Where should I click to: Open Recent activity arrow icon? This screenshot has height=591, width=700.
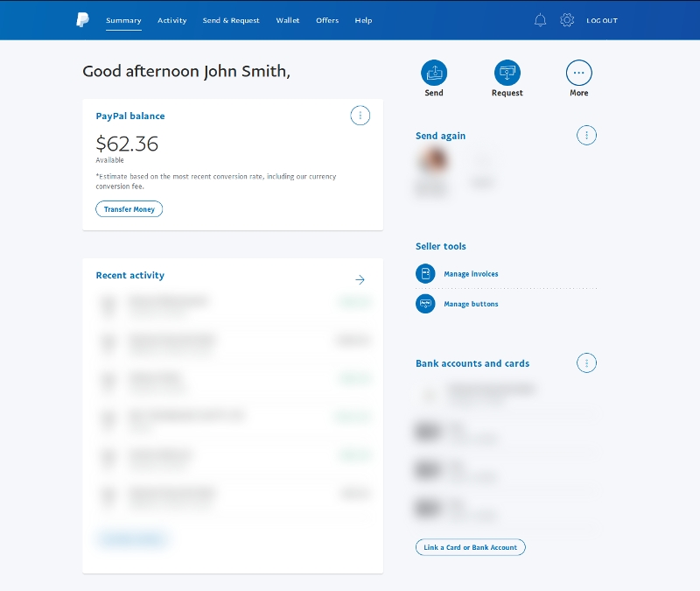coord(360,279)
